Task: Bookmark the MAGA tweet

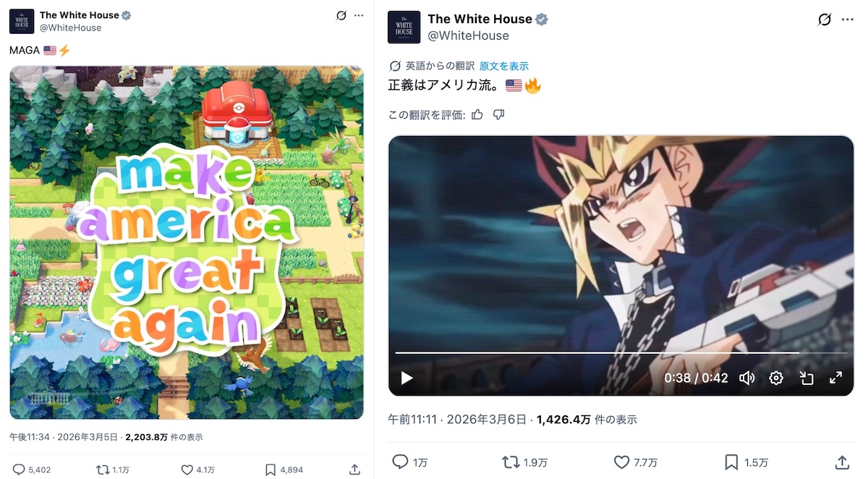Action: pyautogui.click(x=271, y=470)
